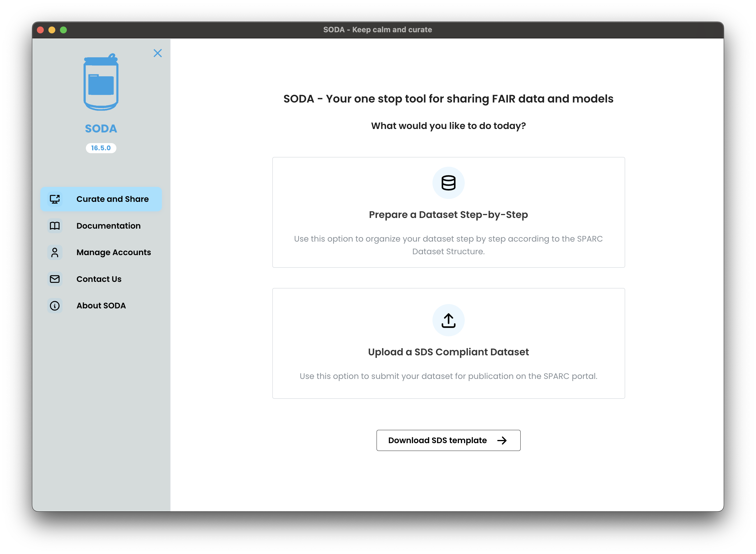The width and height of the screenshot is (756, 554).
Task: Go to the About SODA section
Action: (101, 306)
